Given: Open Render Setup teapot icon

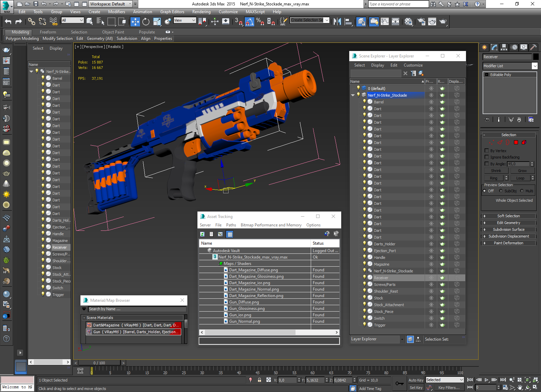Looking at the screenshot, I should (421, 22).
